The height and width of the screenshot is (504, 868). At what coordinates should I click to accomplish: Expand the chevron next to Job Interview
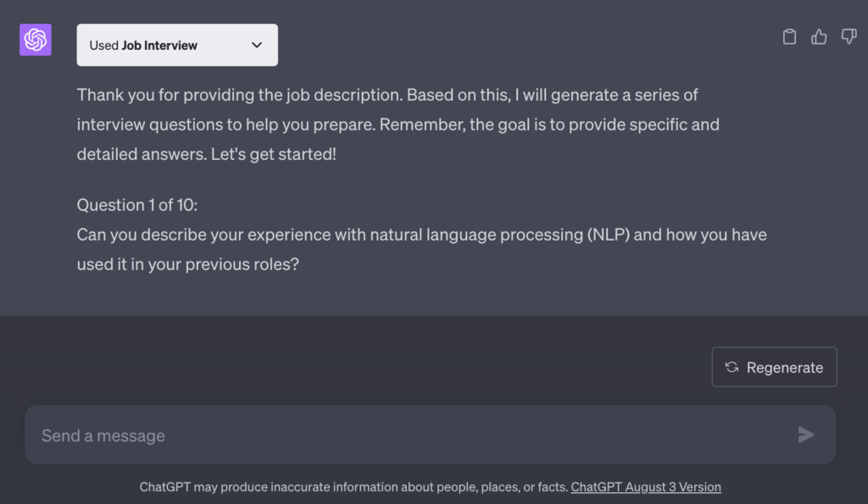click(x=257, y=45)
